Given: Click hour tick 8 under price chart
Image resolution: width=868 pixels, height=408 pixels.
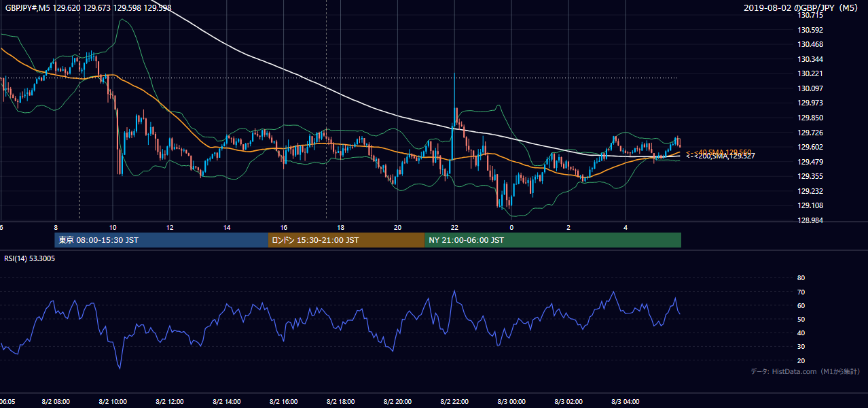Looking at the screenshot, I should (x=56, y=227).
